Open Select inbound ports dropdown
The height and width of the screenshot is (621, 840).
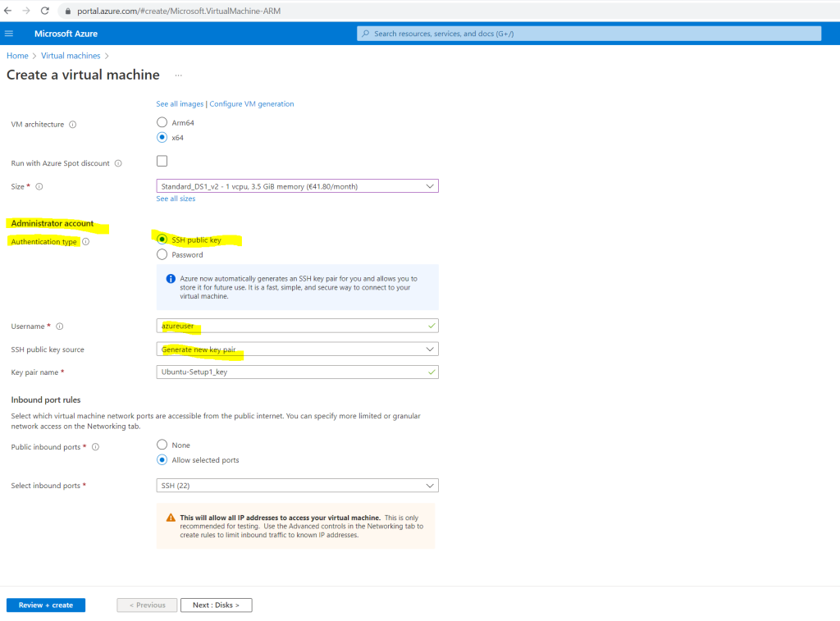[x=297, y=486]
